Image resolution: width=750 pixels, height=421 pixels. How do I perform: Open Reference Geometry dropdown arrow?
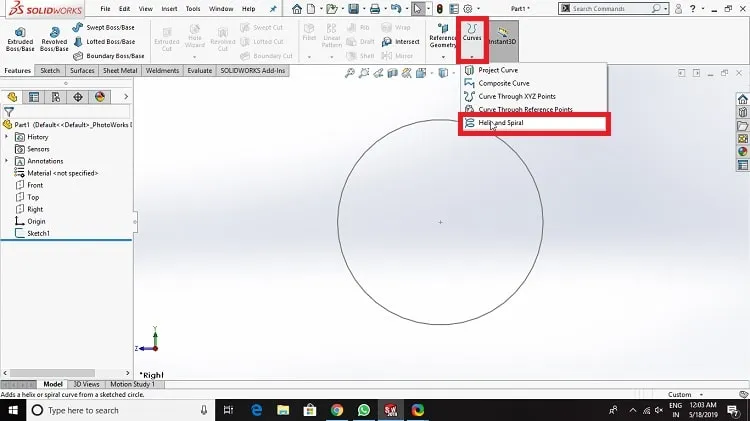443,57
